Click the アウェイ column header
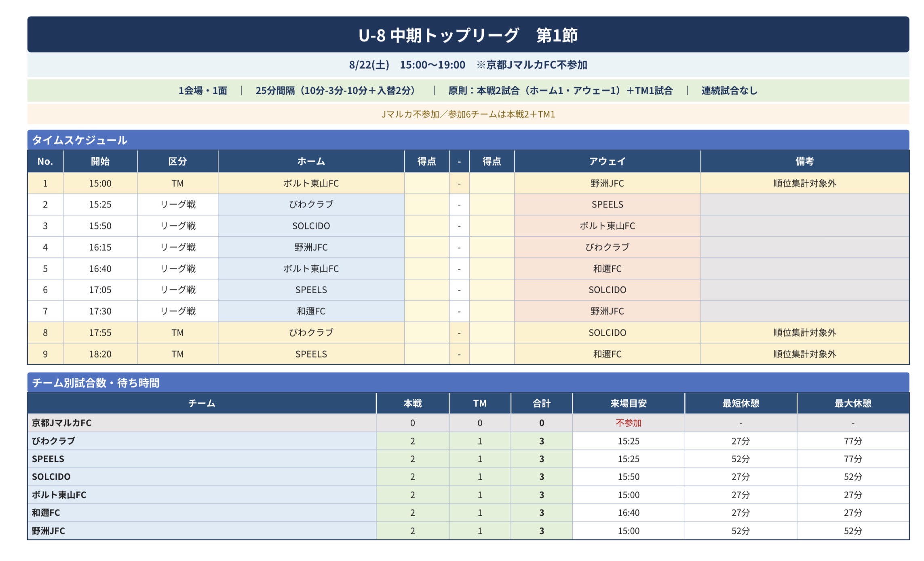The width and height of the screenshot is (924, 561). pyautogui.click(x=607, y=161)
